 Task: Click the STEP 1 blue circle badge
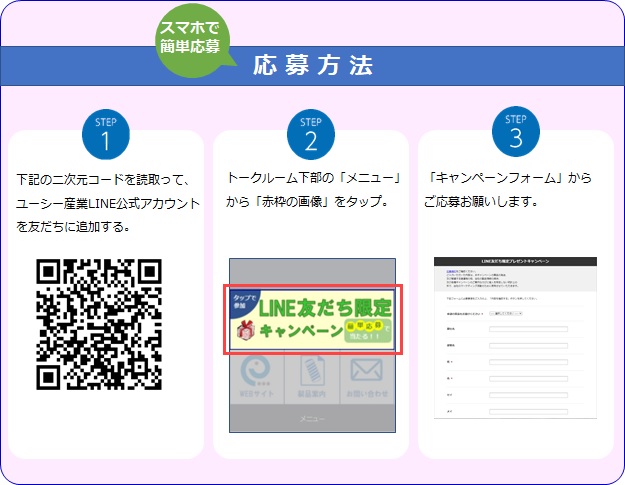coord(106,134)
